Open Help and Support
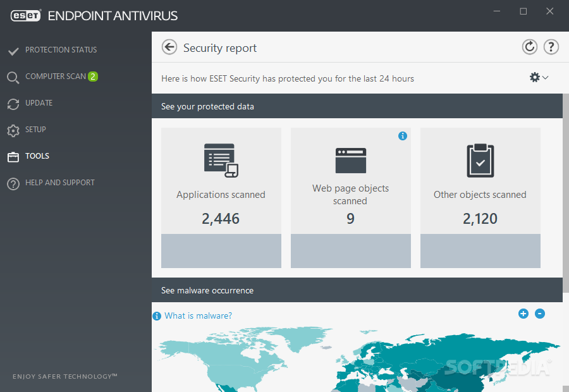The height and width of the screenshot is (392, 569). (x=60, y=183)
